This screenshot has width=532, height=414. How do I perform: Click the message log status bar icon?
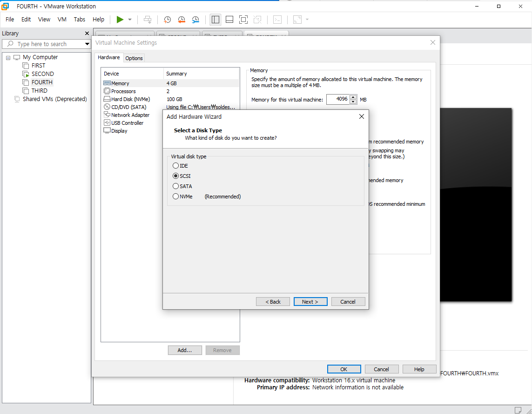click(518, 410)
